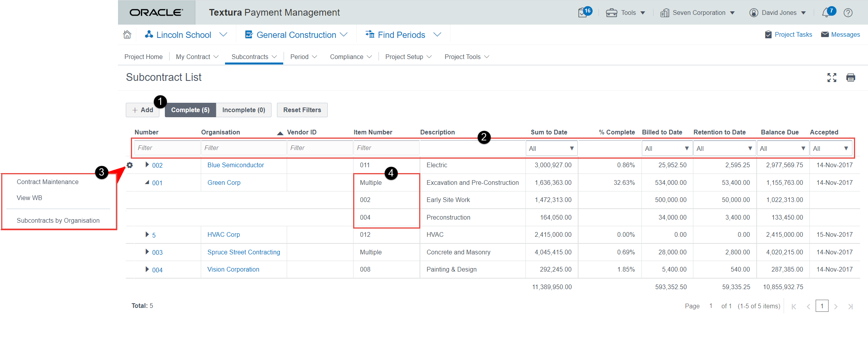Viewport: 868px width, 338px height.
Task: Open Billed to Date filter dropdown
Action: tap(667, 148)
